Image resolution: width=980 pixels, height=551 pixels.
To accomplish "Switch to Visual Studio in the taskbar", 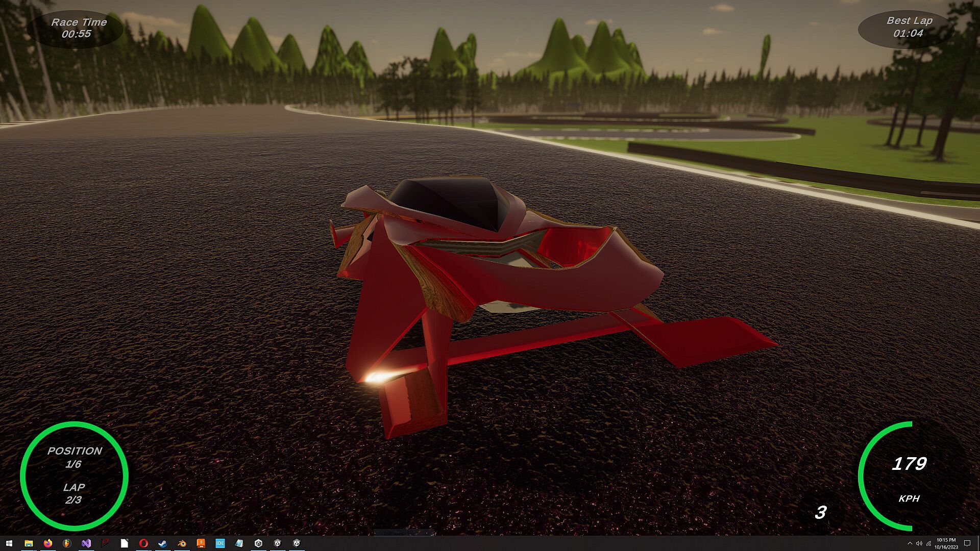I will click(86, 543).
